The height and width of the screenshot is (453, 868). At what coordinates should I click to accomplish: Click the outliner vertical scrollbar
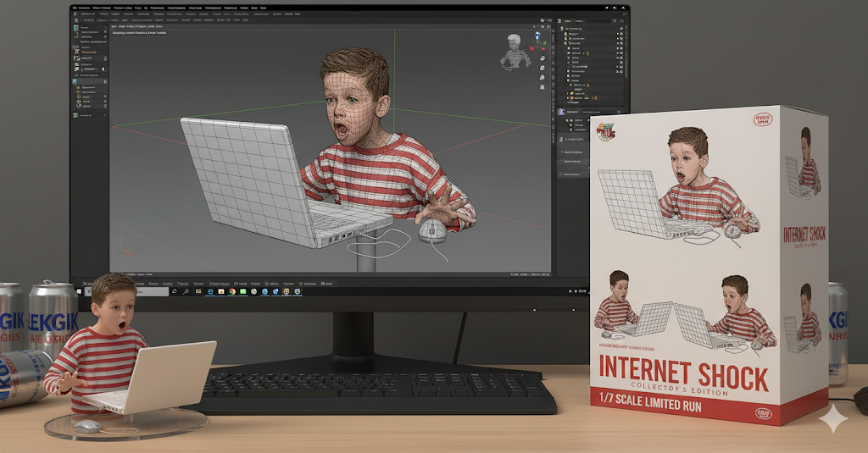pos(626,50)
